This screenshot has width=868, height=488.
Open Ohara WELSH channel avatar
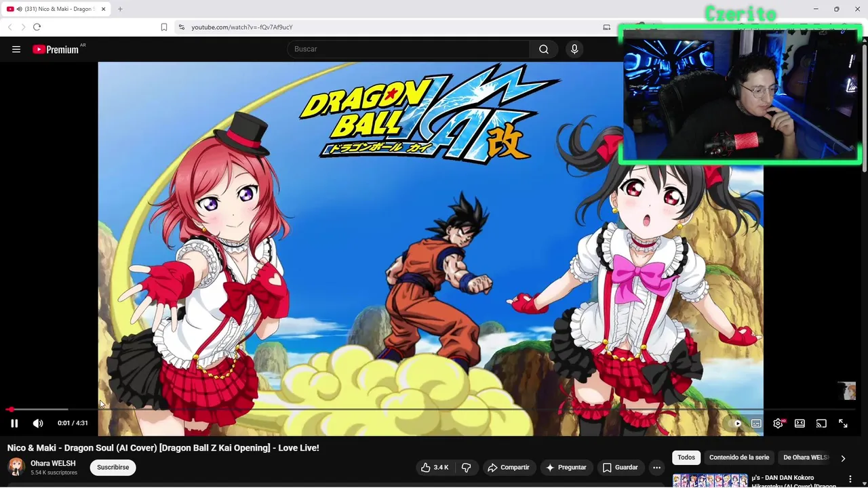click(16, 467)
